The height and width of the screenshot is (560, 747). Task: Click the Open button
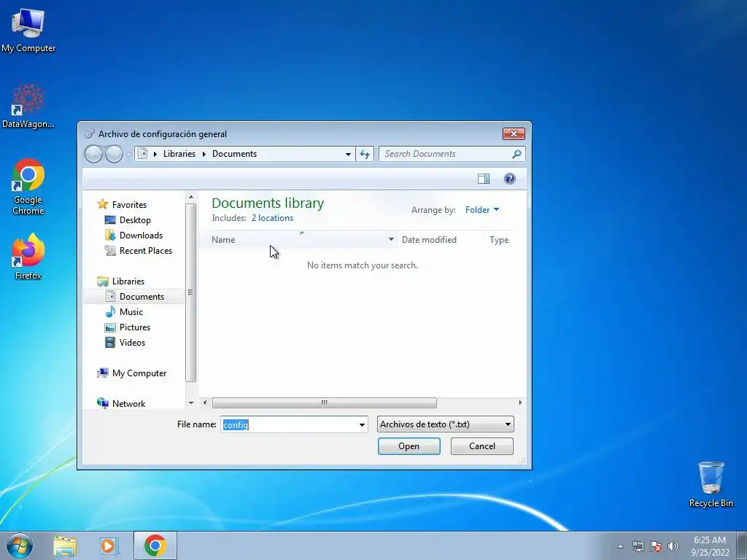click(x=409, y=446)
